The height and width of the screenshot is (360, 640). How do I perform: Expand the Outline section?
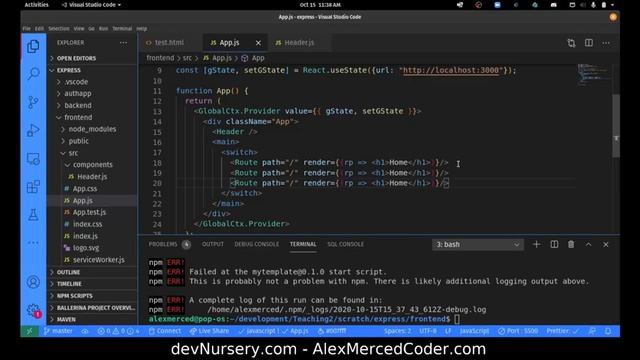(92, 272)
